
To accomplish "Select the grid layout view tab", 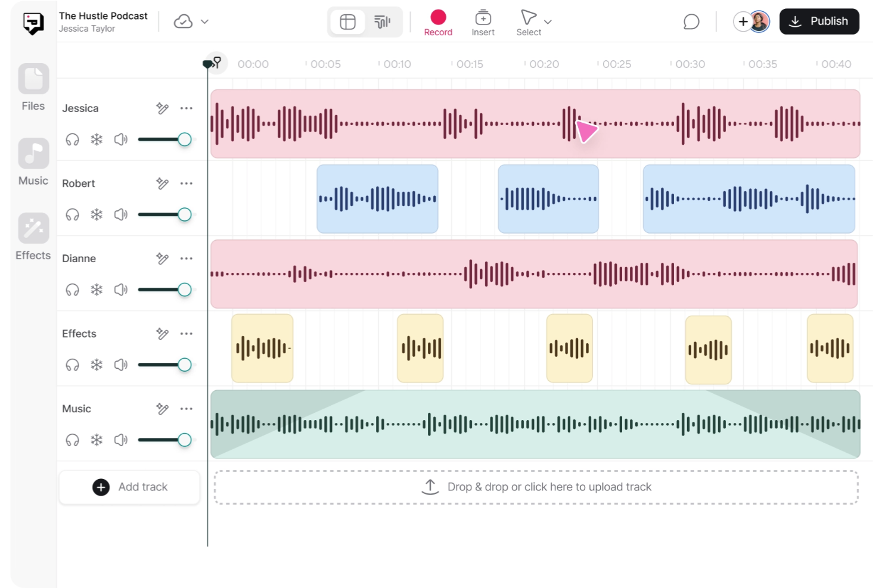I will (x=347, y=21).
